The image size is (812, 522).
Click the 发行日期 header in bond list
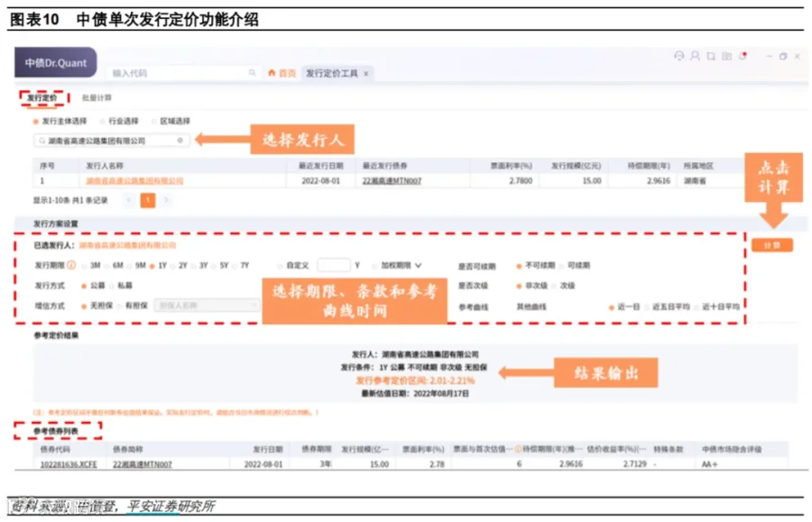pos(268,450)
